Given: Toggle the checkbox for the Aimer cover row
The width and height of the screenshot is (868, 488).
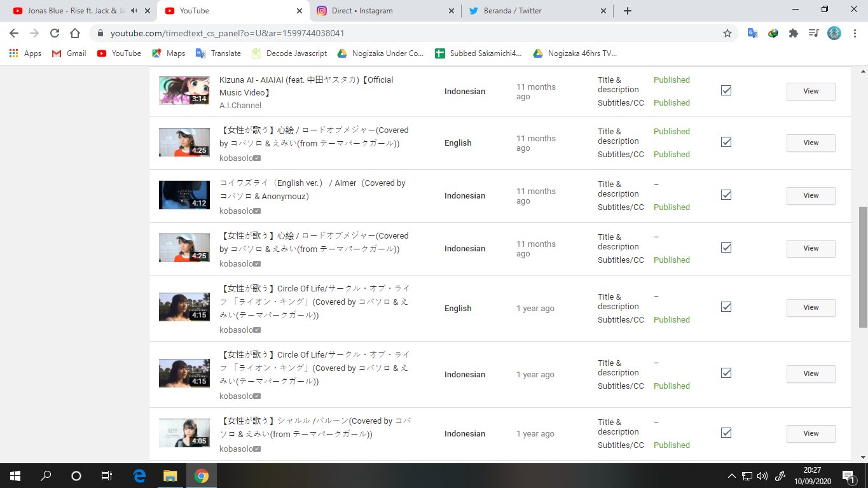Looking at the screenshot, I should pyautogui.click(x=726, y=195).
